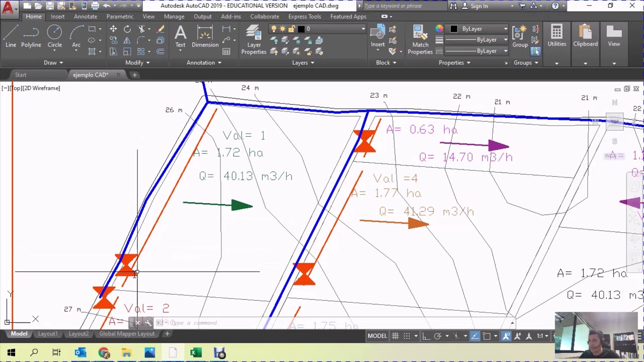The image size is (644, 362).
Task: Click the Mirror tool icon
Action: [127, 40]
